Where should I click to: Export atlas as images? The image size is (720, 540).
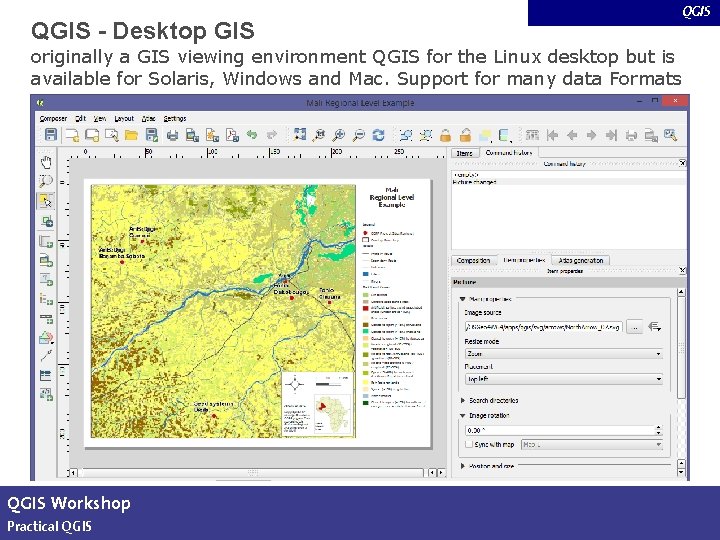coord(651,135)
